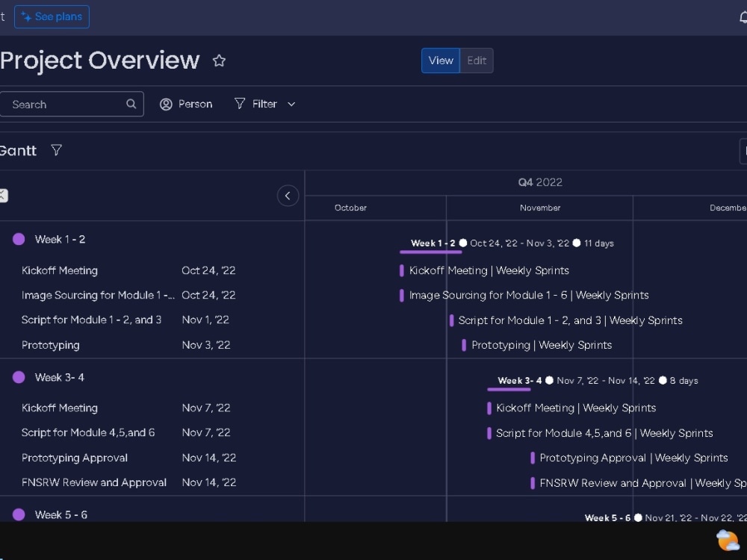Click the See plans button
Image resolution: width=747 pixels, height=560 pixels.
coord(52,16)
